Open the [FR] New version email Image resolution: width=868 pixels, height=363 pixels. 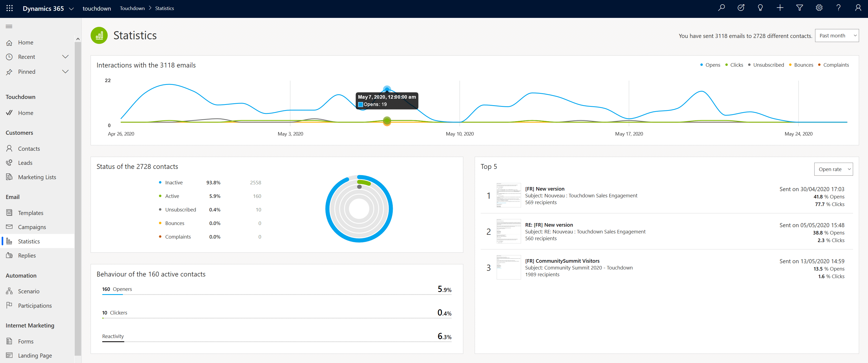(544, 189)
